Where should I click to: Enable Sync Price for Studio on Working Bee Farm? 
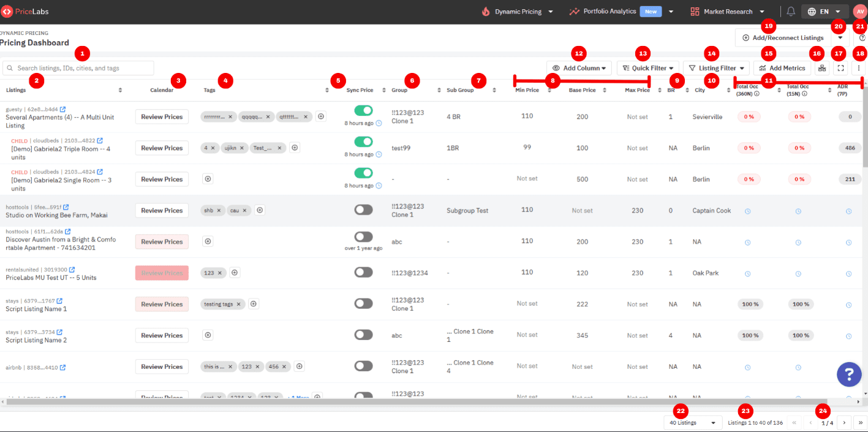point(363,209)
